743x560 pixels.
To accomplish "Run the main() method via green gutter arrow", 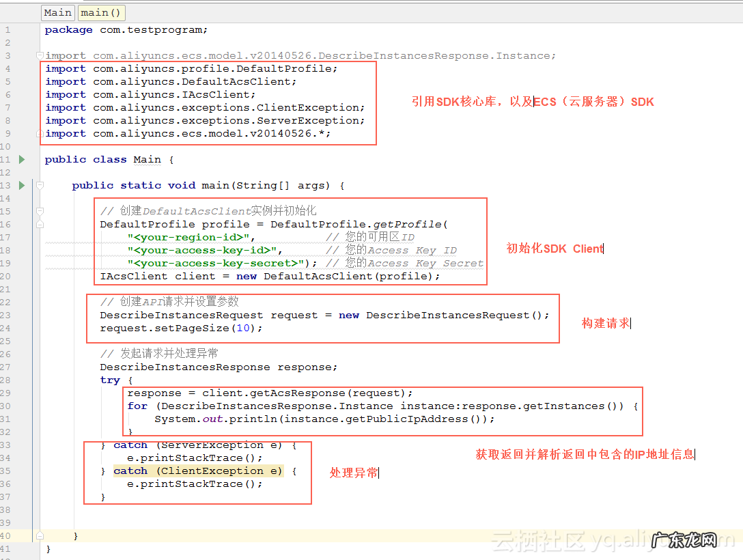I will 21,185.
